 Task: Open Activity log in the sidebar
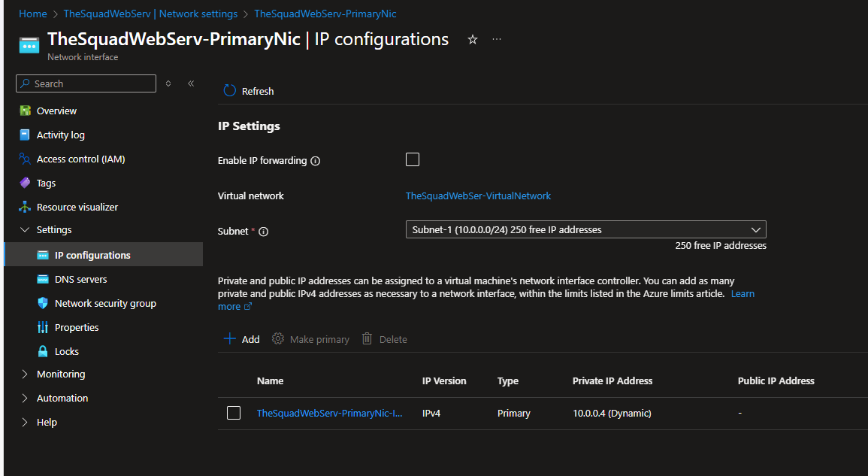(60, 135)
